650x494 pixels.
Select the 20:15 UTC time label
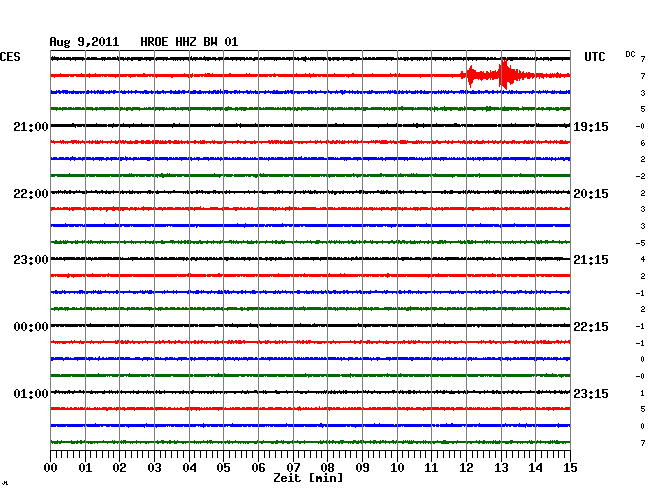pos(591,194)
